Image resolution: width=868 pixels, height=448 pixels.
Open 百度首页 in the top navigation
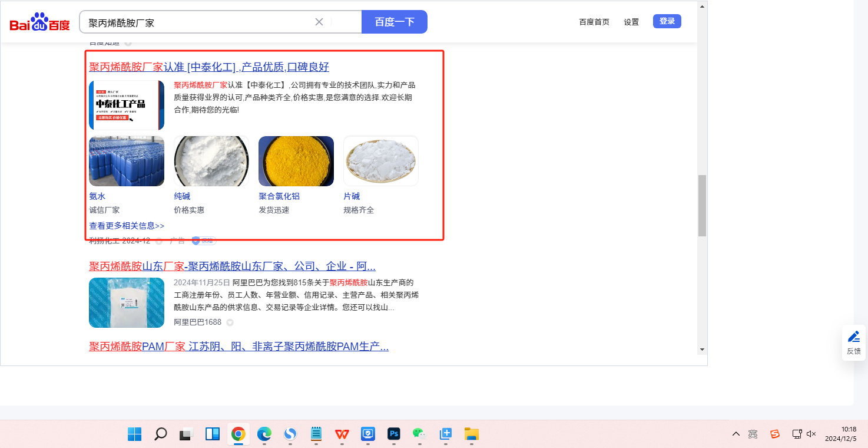[x=594, y=22]
